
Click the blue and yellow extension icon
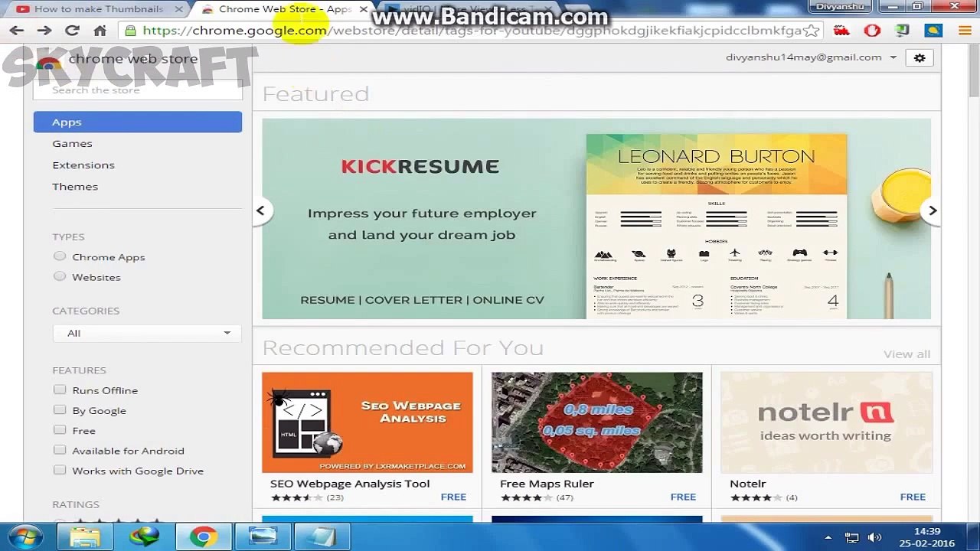point(933,31)
